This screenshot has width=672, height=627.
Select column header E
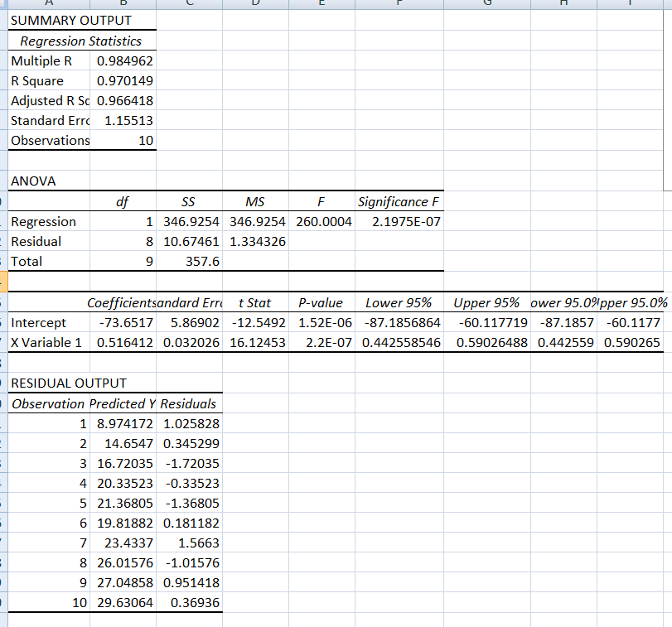321,4
